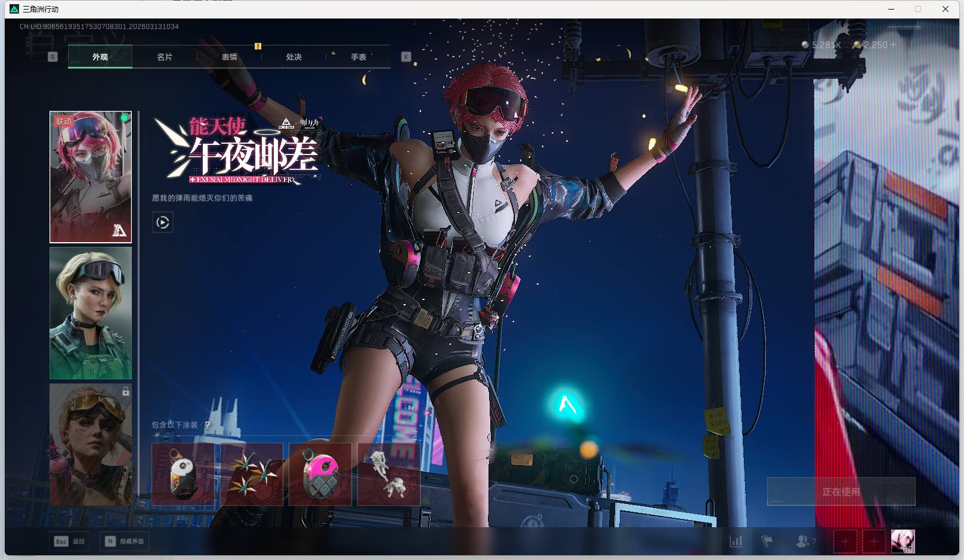Play the skin preview video

[163, 222]
